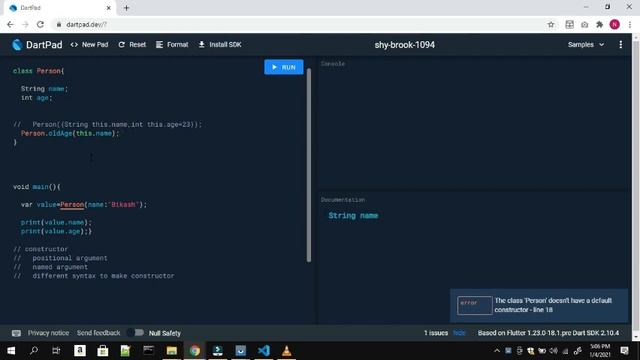640x360 pixels.
Task: Click the print(value.name) line
Action: pos(56,222)
